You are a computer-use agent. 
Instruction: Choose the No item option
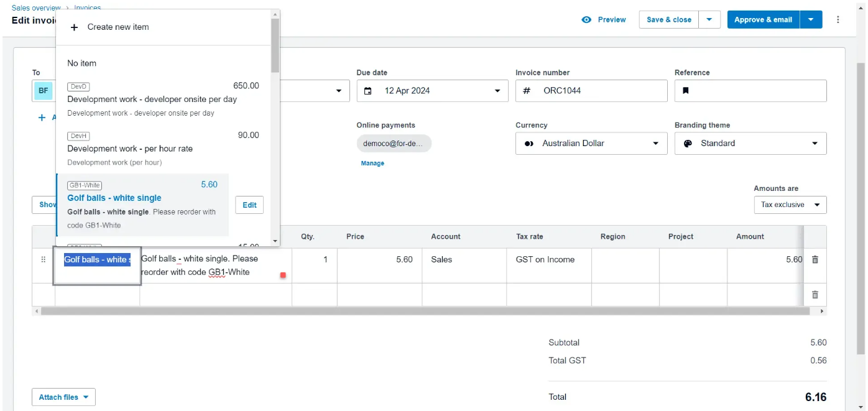point(81,63)
